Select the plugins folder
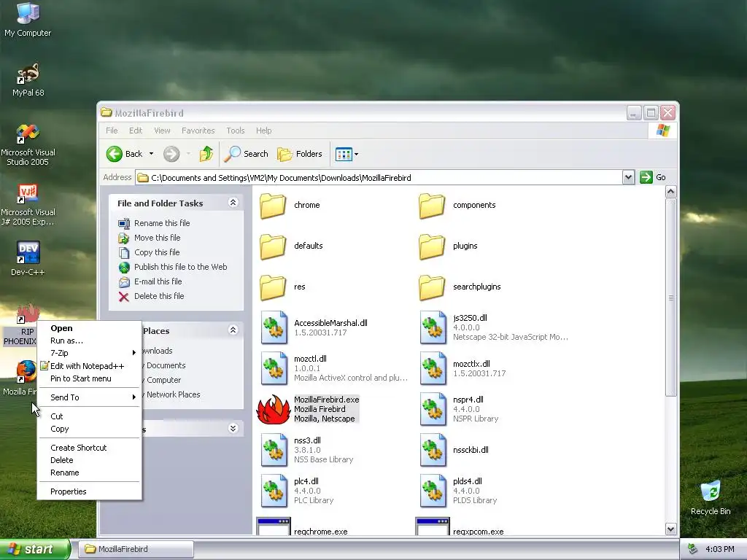The image size is (747, 560). [x=449, y=246]
